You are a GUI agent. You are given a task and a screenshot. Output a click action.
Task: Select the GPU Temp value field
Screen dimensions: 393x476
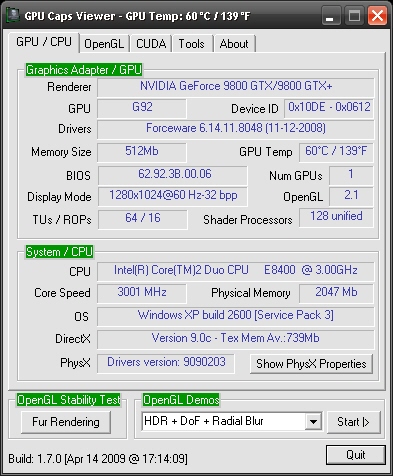(336, 152)
